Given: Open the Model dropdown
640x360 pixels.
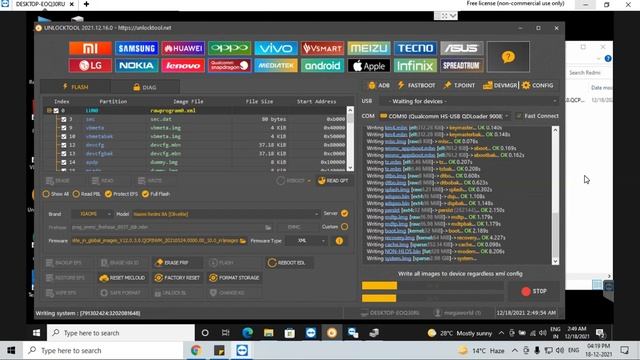Looking at the screenshot, I should pos(226,214).
